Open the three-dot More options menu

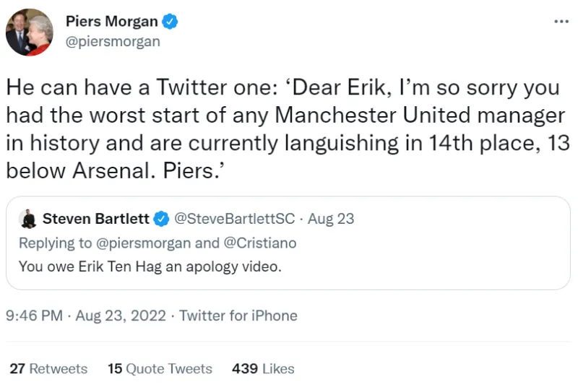coord(561,22)
